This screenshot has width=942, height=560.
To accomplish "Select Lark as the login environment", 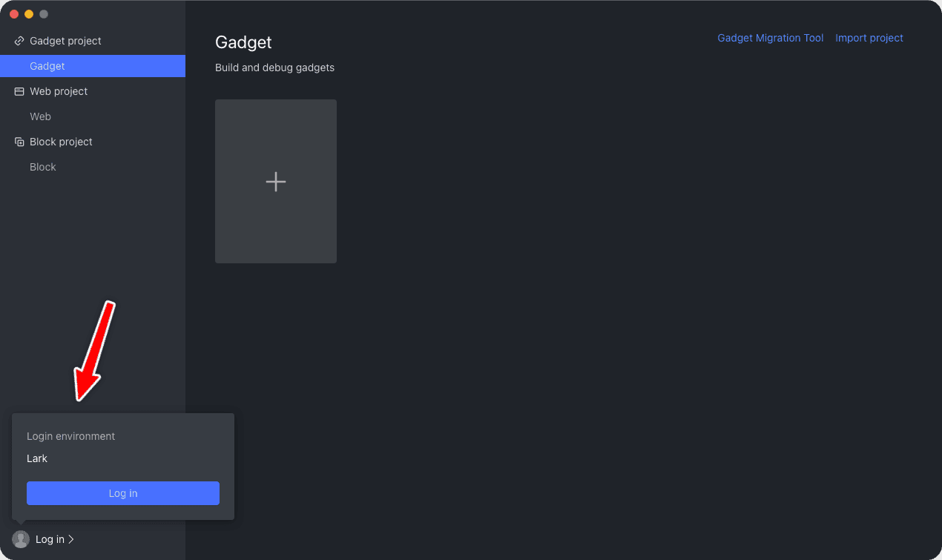I will coord(37,458).
